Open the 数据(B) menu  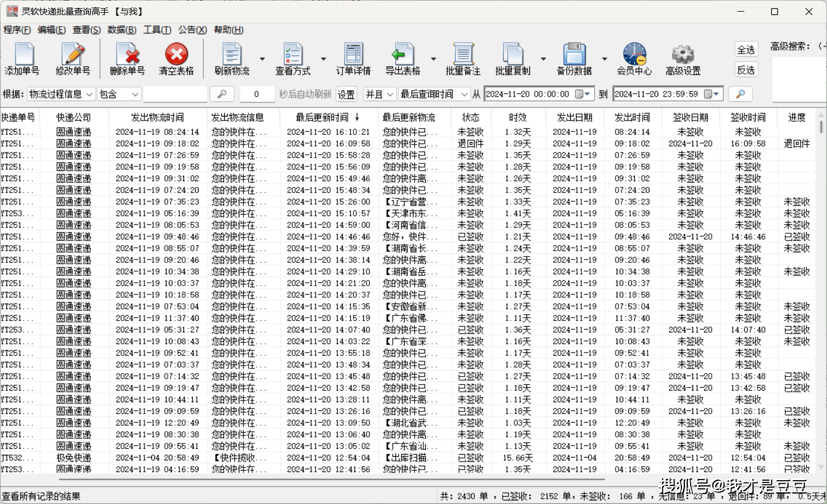pyautogui.click(x=122, y=30)
